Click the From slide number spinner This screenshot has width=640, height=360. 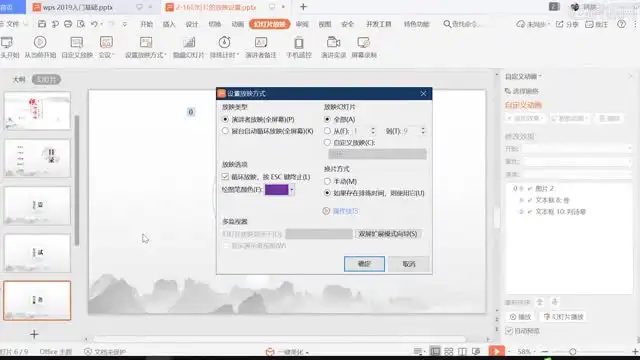(x=372, y=131)
